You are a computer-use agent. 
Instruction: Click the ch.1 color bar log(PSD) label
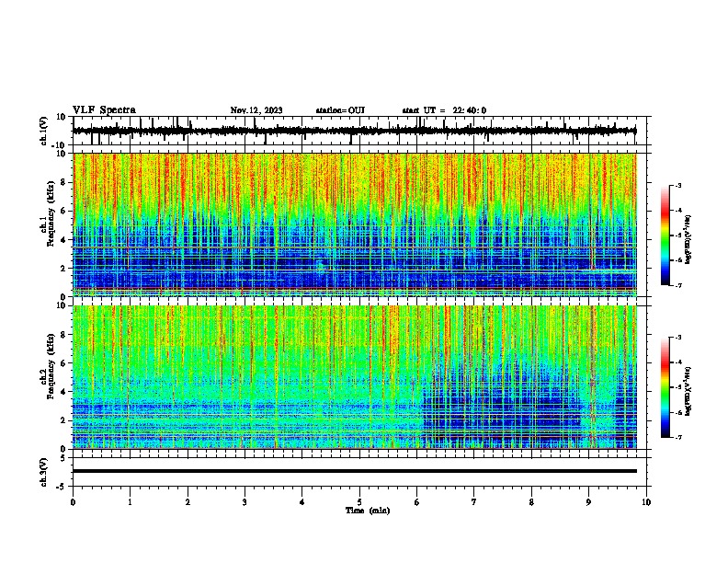pos(688,239)
